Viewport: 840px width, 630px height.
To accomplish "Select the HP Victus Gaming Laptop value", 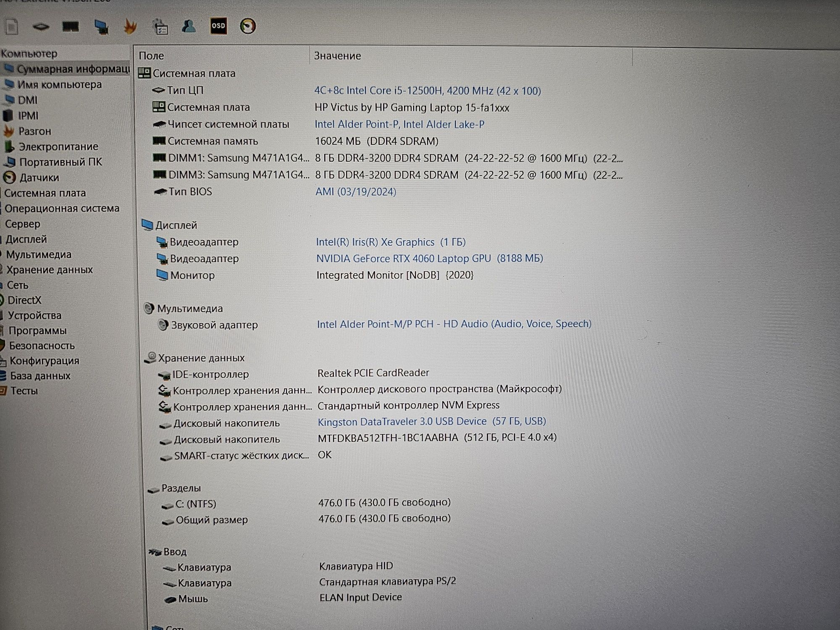I will pos(412,108).
